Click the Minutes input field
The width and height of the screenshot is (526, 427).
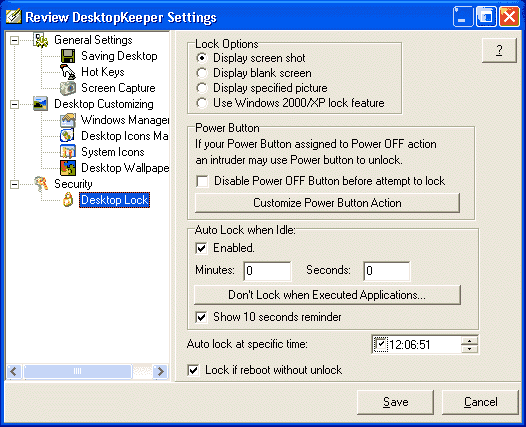[267, 271]
